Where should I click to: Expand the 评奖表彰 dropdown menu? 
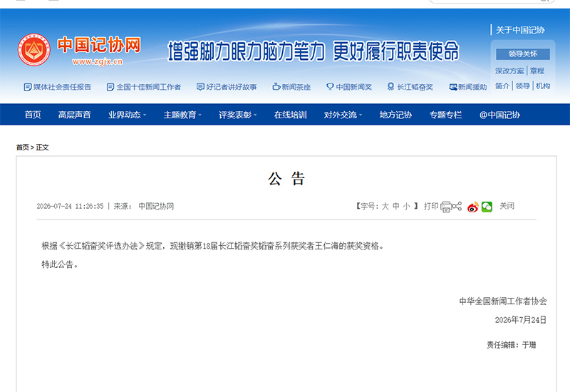[x=237, y=115]
